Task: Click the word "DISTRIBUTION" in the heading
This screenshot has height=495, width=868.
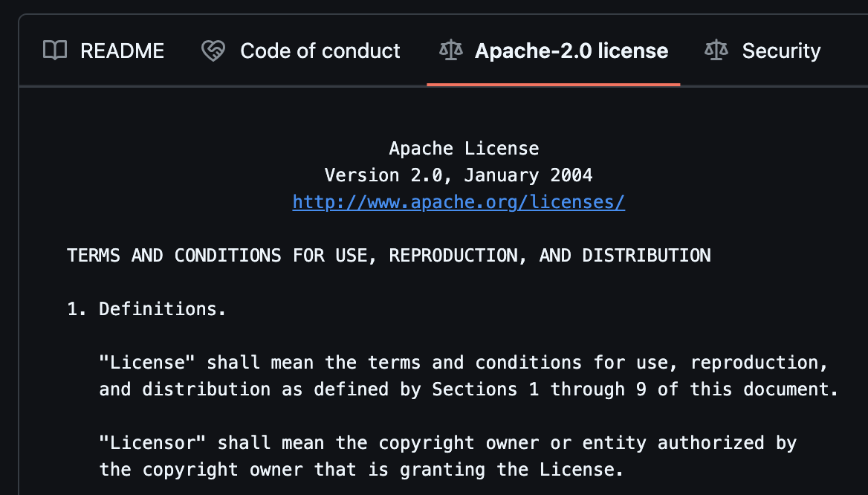Action: click(x=646, y=256)
